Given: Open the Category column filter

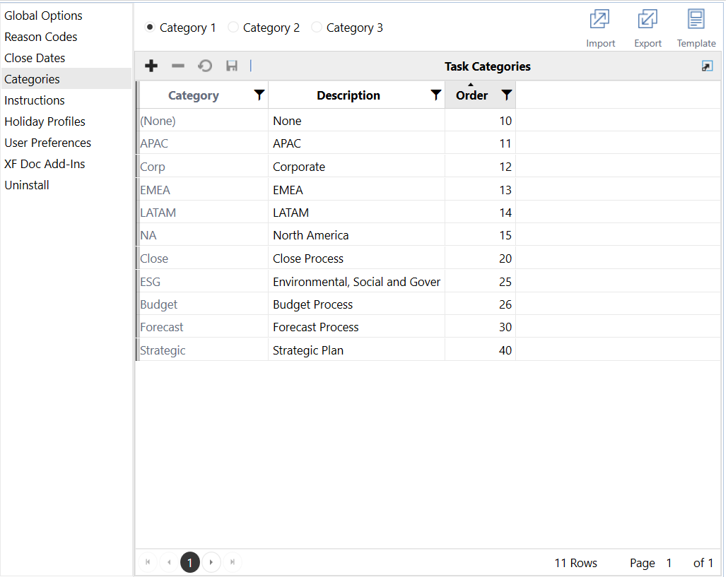Looking at the screenshot, I should pos(259,94).
